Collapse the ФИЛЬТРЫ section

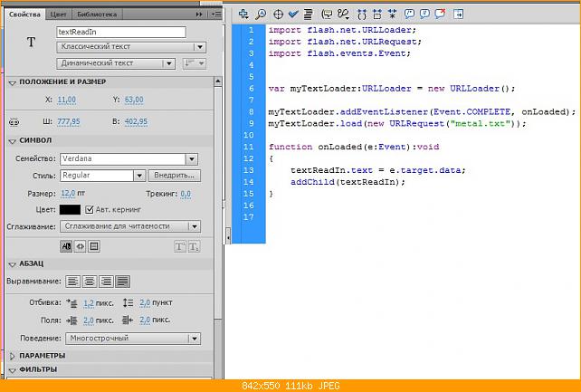13,370
